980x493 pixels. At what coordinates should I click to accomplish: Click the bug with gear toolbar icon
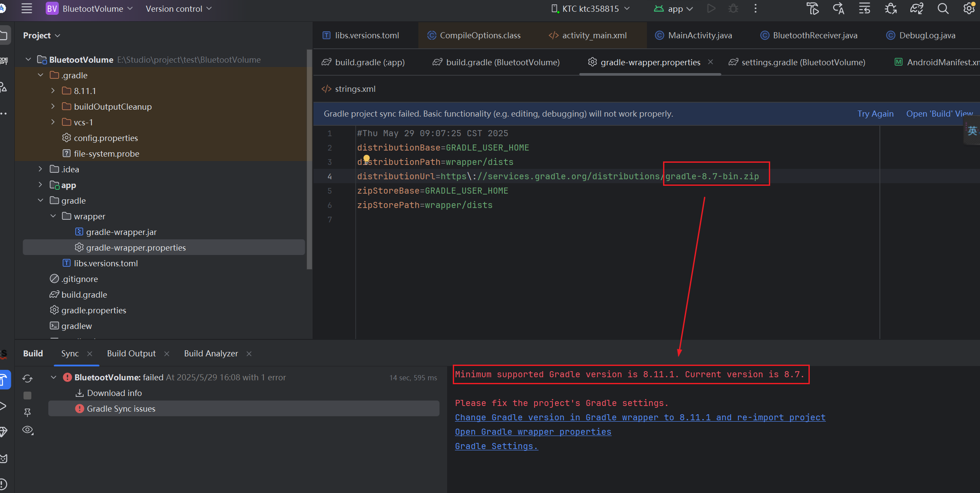click(891, 9)
